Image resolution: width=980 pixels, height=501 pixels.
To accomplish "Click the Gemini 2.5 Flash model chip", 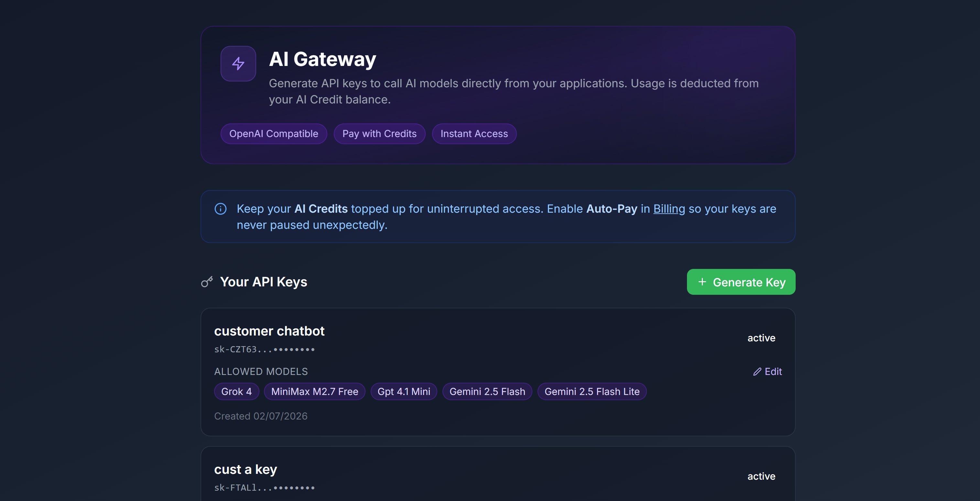I will click(x=487, y=391).
